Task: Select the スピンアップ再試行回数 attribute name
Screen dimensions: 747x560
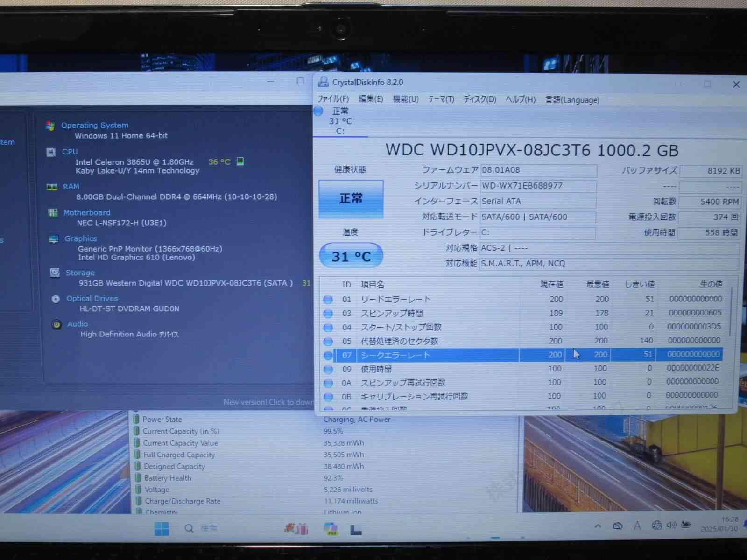Action: coord(403,383)
